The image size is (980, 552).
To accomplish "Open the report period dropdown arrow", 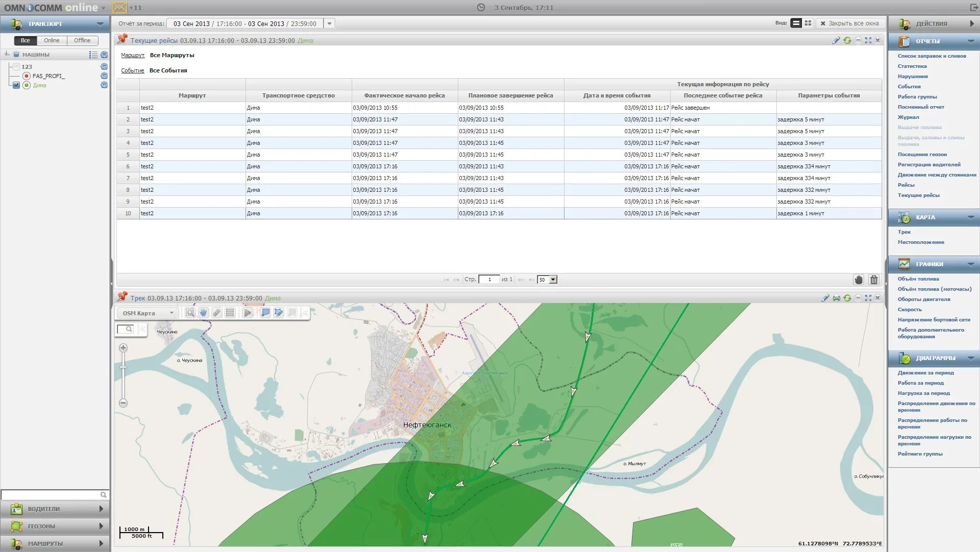I will point(330,23).
